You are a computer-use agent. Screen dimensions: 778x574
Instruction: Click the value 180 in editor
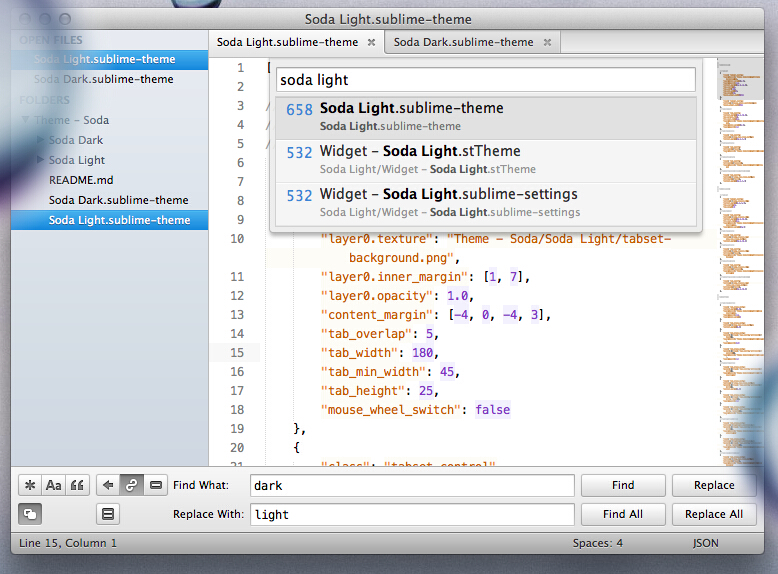tap(422, 353)
